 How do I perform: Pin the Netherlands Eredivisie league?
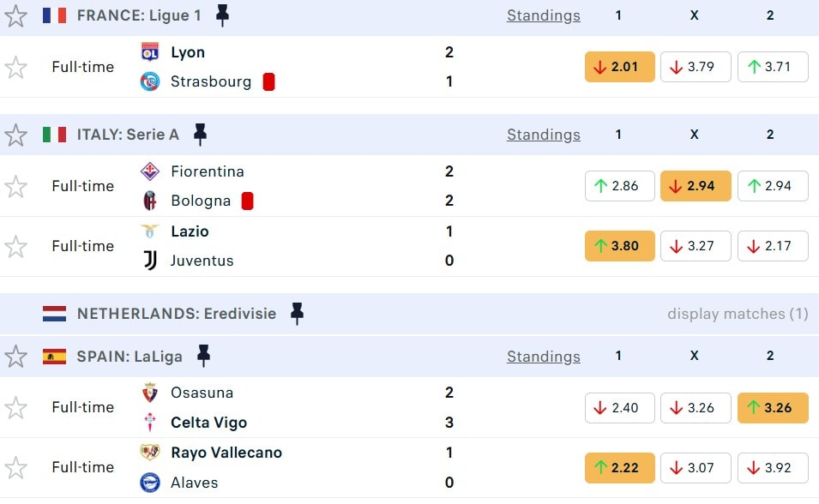297,314
